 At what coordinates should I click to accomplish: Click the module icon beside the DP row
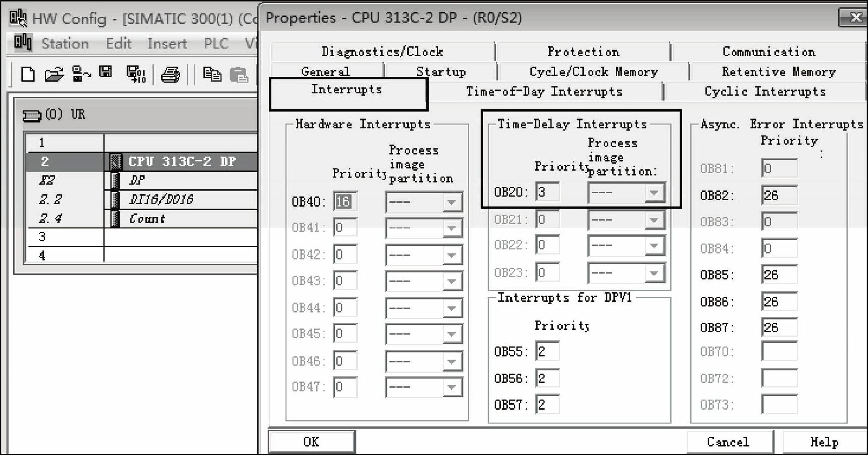115,180
